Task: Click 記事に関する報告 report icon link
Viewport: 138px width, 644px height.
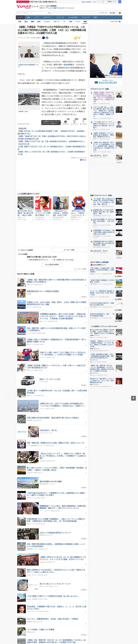Action: [x=23, y=124]
